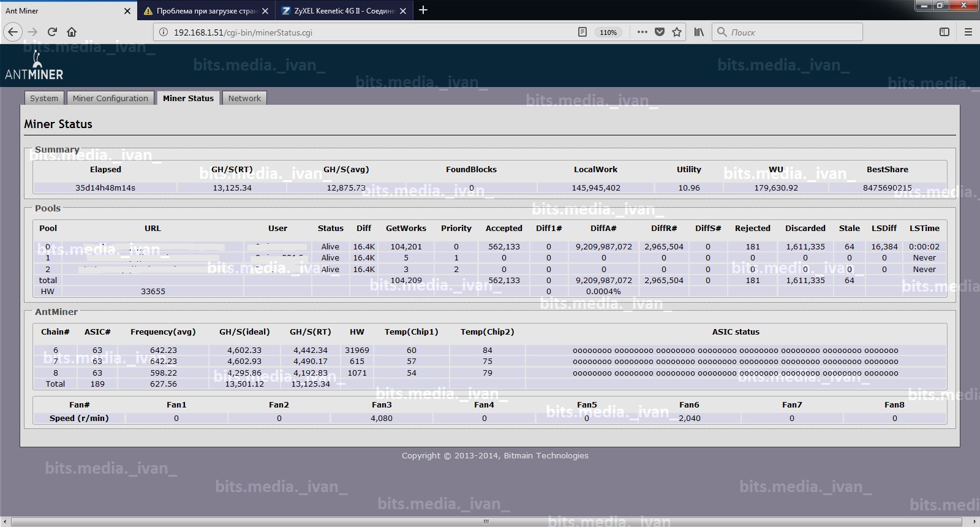Click the Fan8 column header
Viewport: 980px width, 527px height.
click(894, 405)
